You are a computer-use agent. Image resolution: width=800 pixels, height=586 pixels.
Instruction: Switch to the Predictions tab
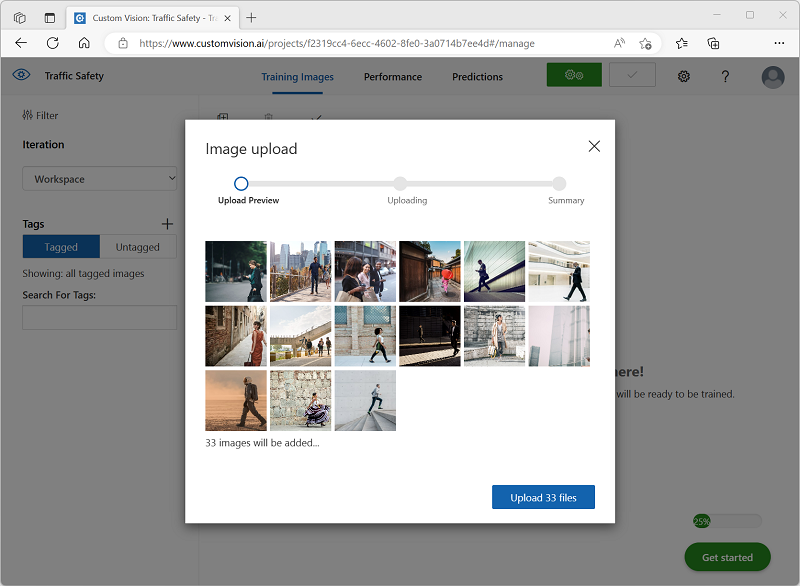[478, 77]
